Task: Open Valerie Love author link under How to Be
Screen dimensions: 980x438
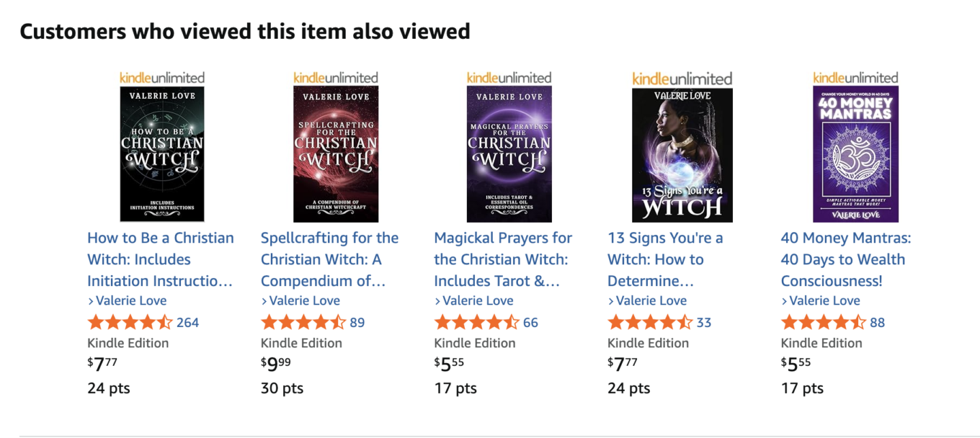Action: coord(131,300)
